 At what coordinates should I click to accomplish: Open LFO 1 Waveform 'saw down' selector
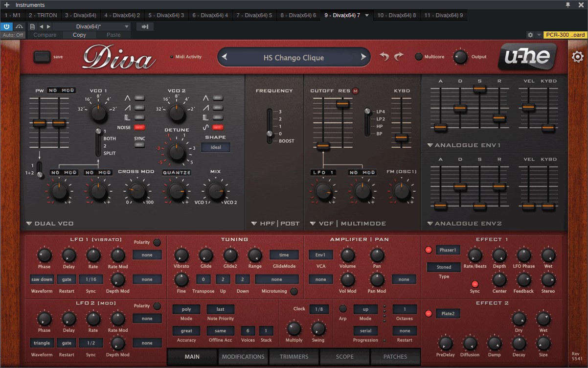click(x=42, y=279)
